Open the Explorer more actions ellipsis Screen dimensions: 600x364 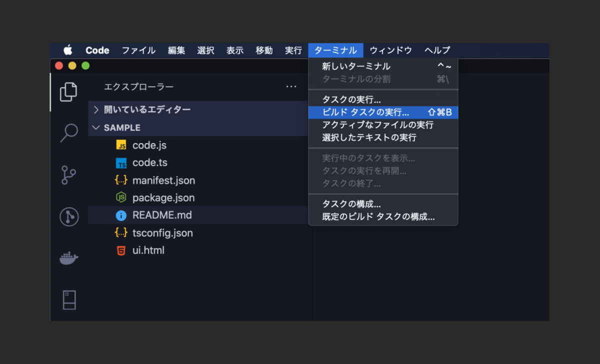pos(291,86)
